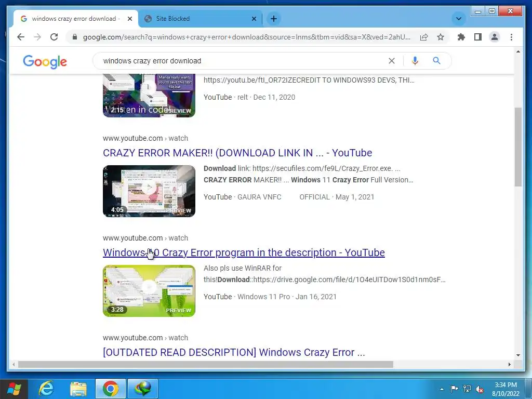Open the Extensions puzzle icon

pos(461,37)
